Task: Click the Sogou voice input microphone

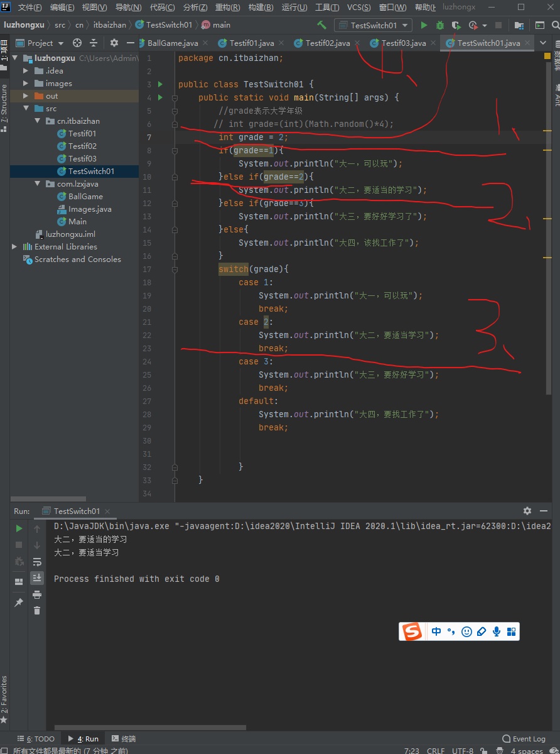Action: pyautogui.click(x=497, y=631)
